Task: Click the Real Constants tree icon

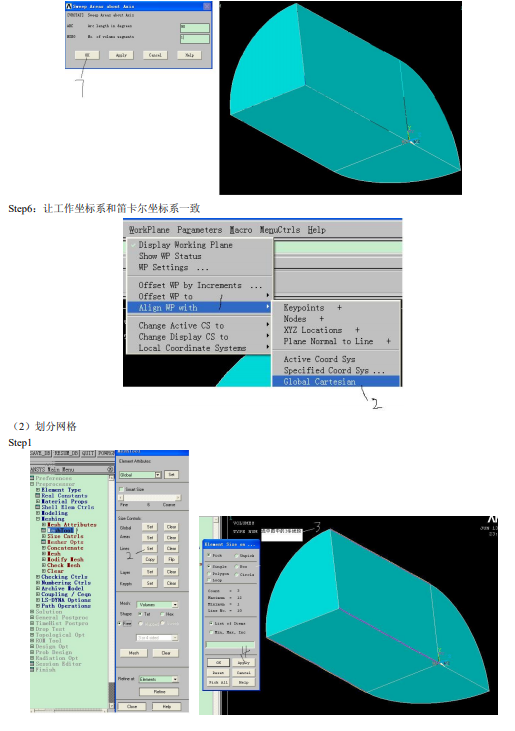Action: click(38, 496)
